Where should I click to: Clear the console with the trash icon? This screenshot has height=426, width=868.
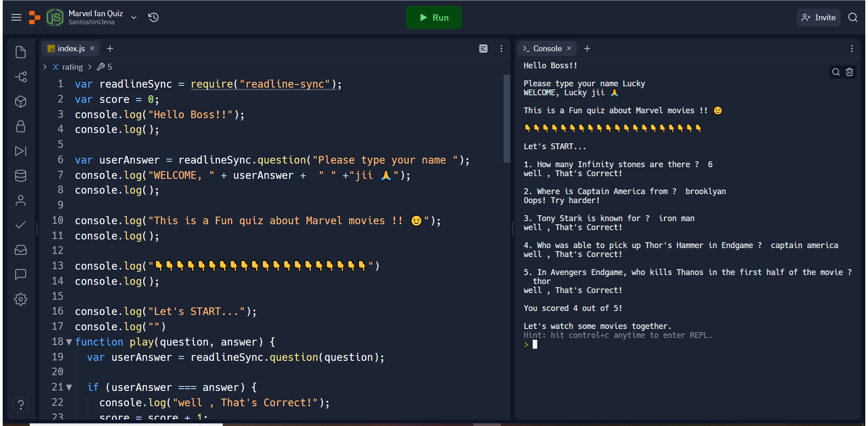point(849,72)
